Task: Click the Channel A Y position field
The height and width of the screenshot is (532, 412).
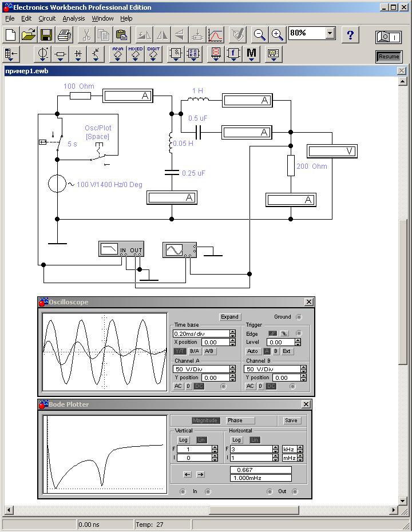Action: point(215,378)
